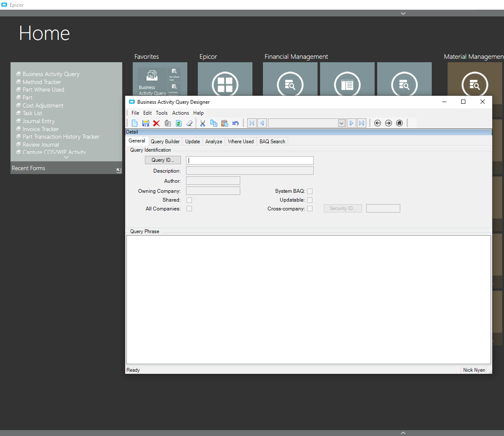Enable the All Companies checkbox
504x436 pixels.
point(189,209)
